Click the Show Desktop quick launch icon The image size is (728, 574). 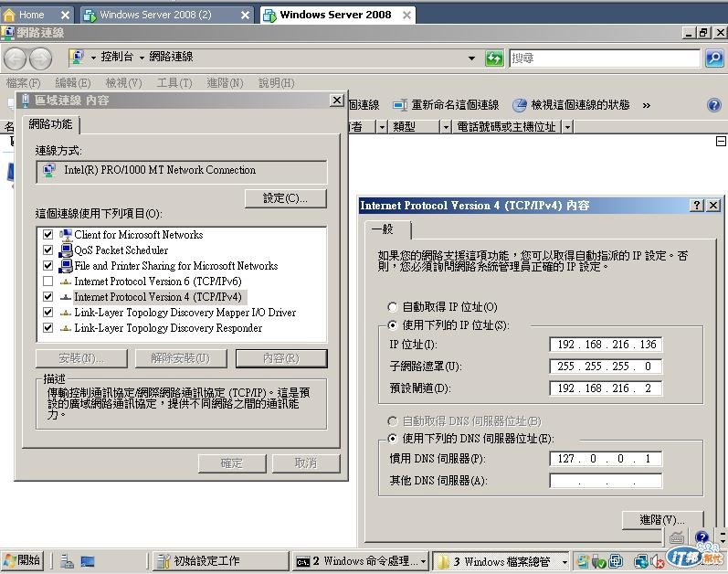(88, 561)
